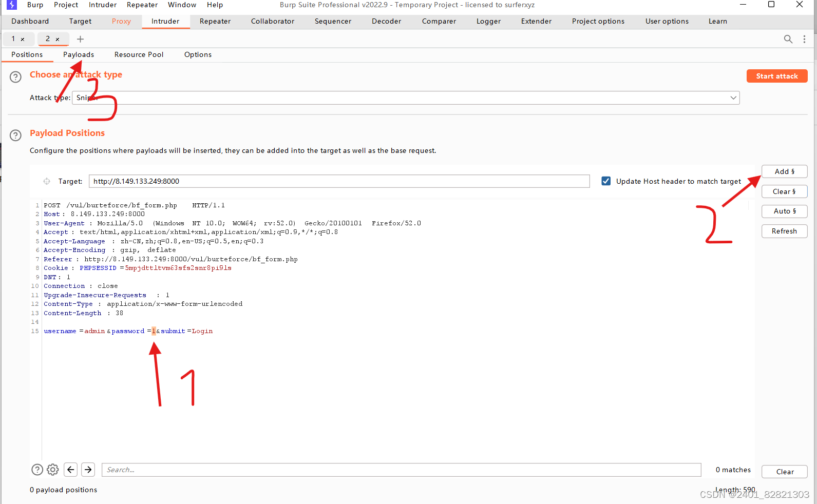Switch to the Target tab
The width and height of the screenshot is (817, 504).
[81, 21]
